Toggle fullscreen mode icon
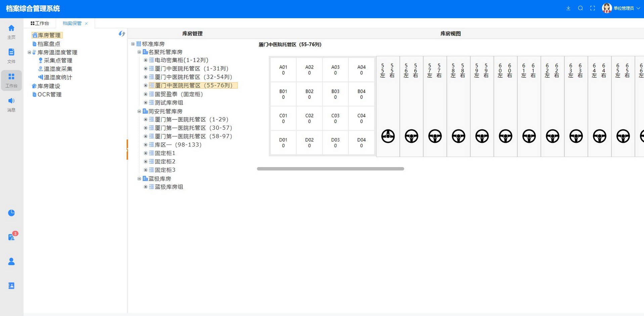Image resolution: width=644 pixels, height=316 pixels. [592, 8]
